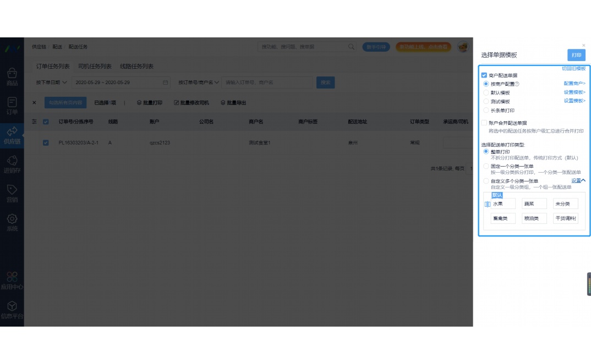Viewport: 591px width, 364px height.
Task: Switch to 司机任务列表 tab
Action: coord(95,67)
